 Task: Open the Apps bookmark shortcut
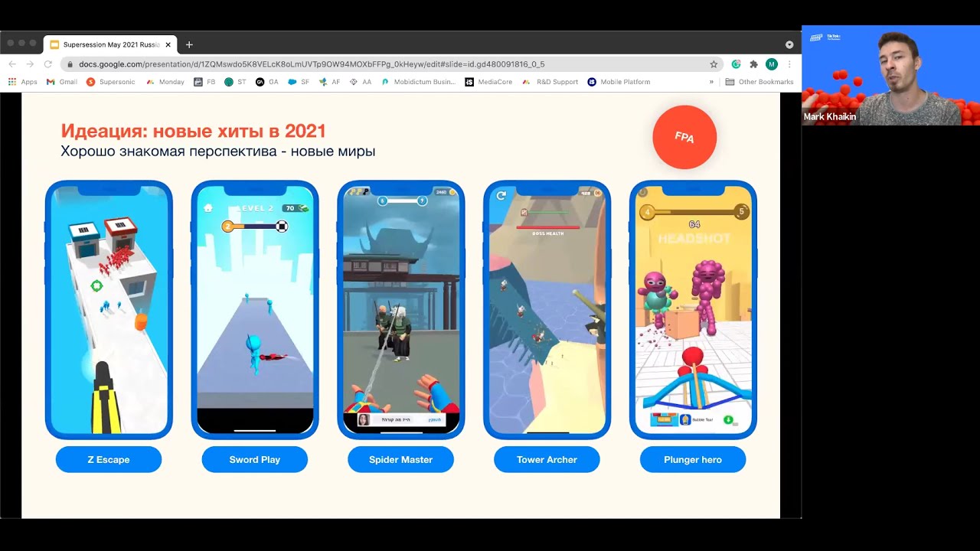coord(23,82)
